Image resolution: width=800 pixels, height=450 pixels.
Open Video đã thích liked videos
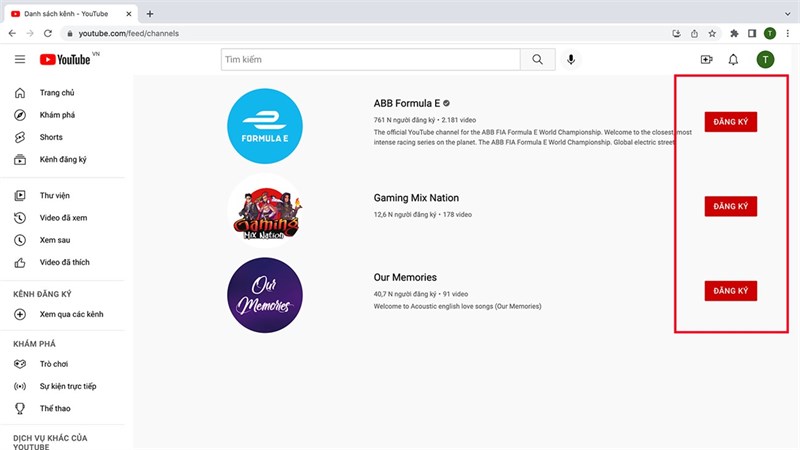click(x=64, y=262)
